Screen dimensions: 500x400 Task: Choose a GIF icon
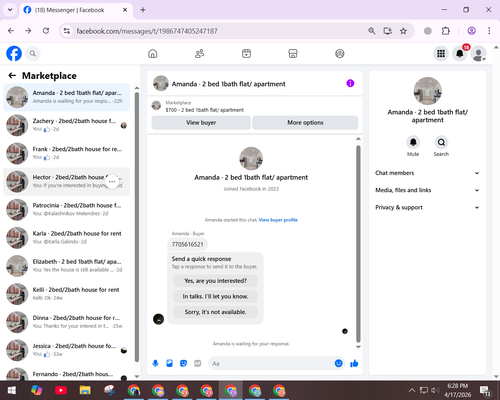coord(198,363)
